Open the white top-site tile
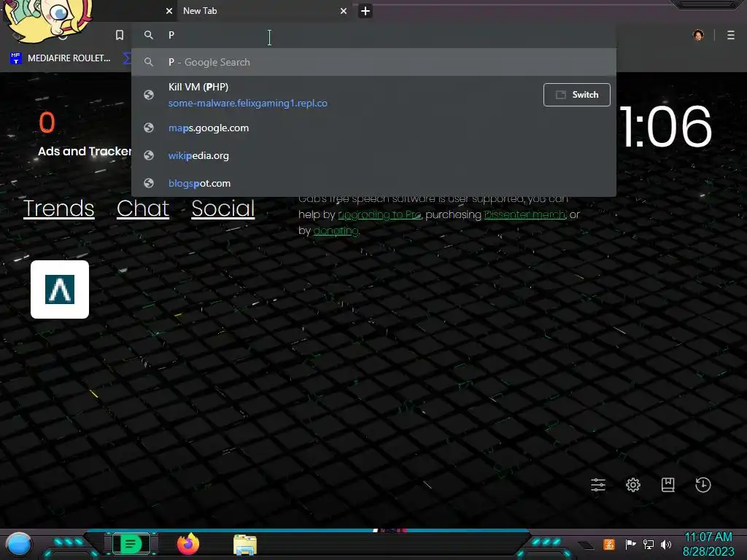Screen dimensions: 747x560 [60, 289]
